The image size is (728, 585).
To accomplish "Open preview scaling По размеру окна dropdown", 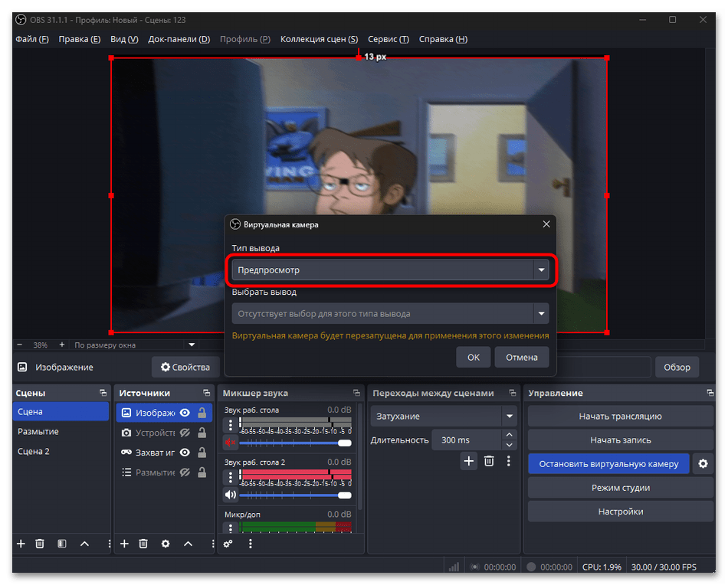I will [x=135, y=345].
